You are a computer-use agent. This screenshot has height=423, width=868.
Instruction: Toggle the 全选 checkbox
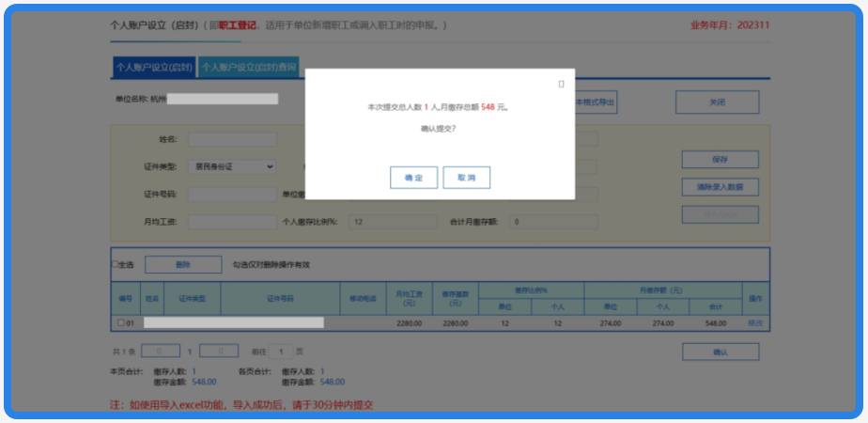(x=116, y=265)
